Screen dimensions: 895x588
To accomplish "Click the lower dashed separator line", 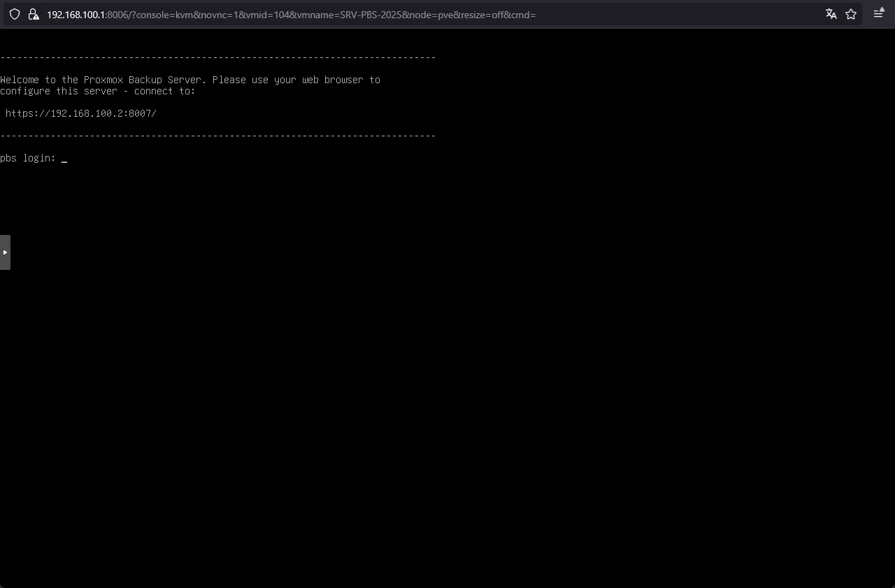I will [x=217, y=136].
